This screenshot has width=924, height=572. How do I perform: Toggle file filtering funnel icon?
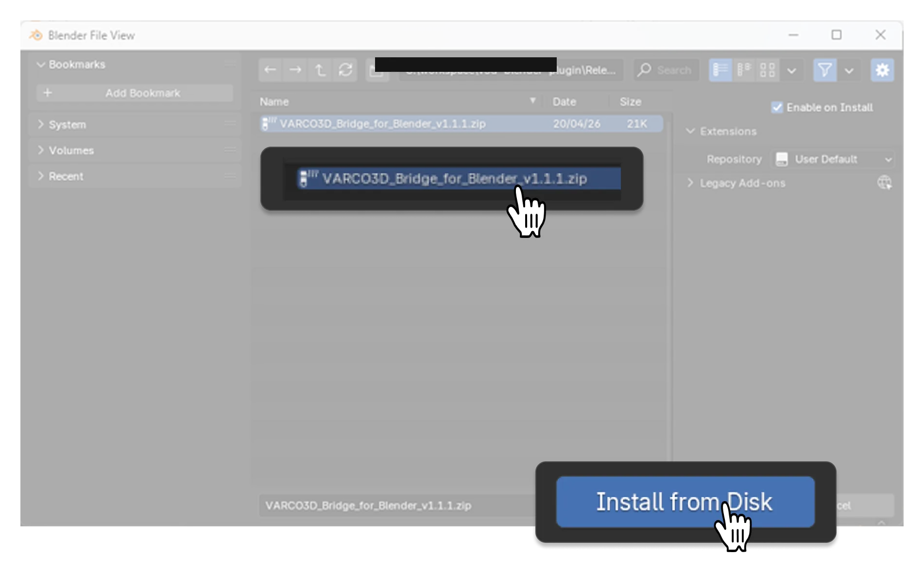[x=824, y=70]
